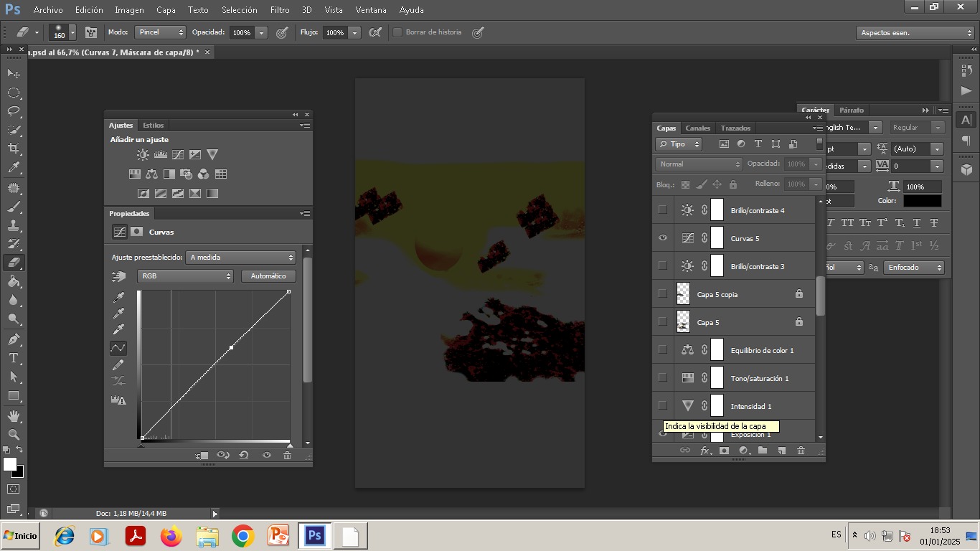Image resolution: width=980 pixels, height=551 pixels.
Task: Open the Aspectos esen. workspace dropdown
Action: click(915, 33)
